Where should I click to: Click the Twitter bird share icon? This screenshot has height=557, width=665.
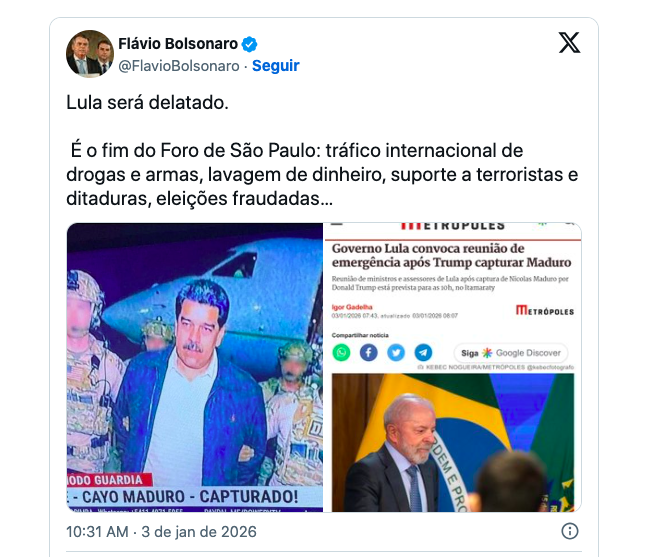[x=396, y=353]
